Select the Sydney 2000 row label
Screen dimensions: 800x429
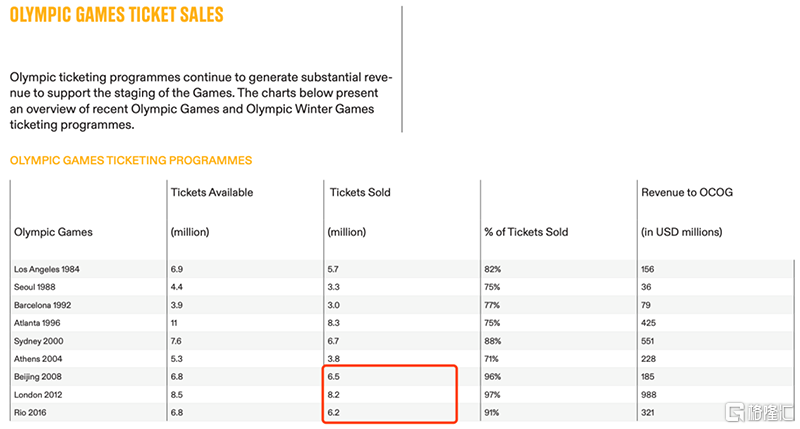pos(40,338)
